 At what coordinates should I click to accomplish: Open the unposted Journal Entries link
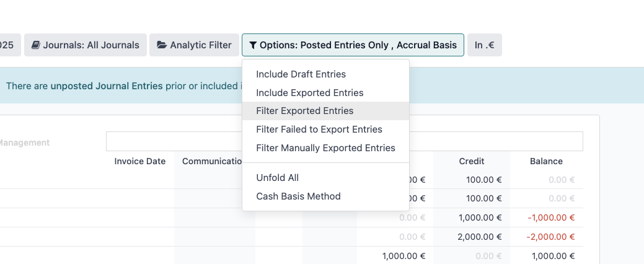click(107, 86)
